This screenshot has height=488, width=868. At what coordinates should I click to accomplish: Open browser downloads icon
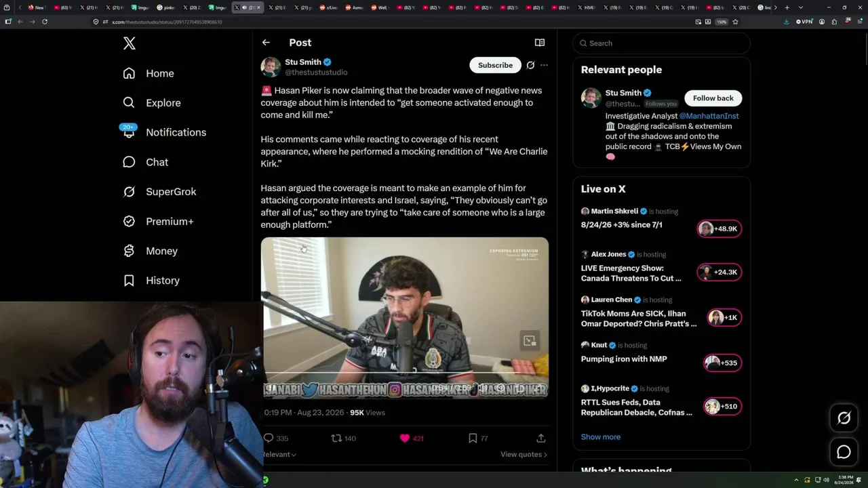(x=786, y=22)
